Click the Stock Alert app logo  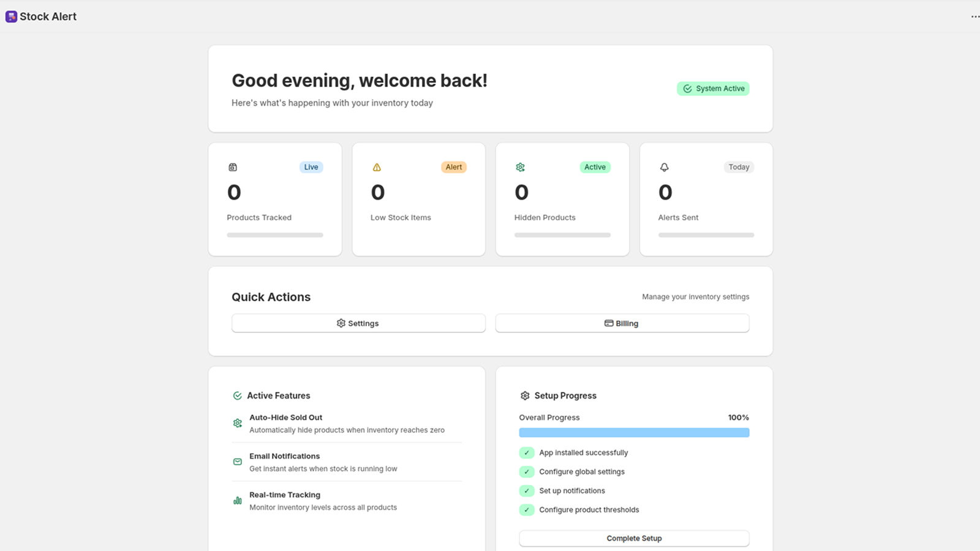tap(11, 16)
